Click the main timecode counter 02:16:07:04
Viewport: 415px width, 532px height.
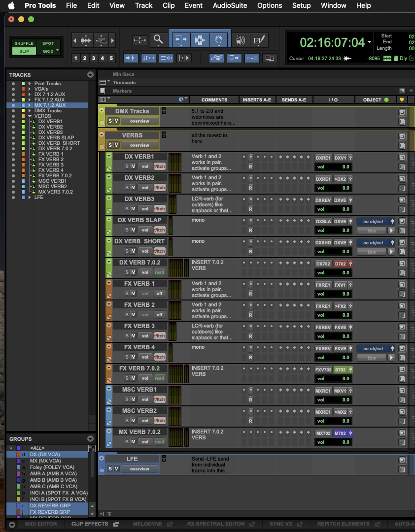pos(332,42)
